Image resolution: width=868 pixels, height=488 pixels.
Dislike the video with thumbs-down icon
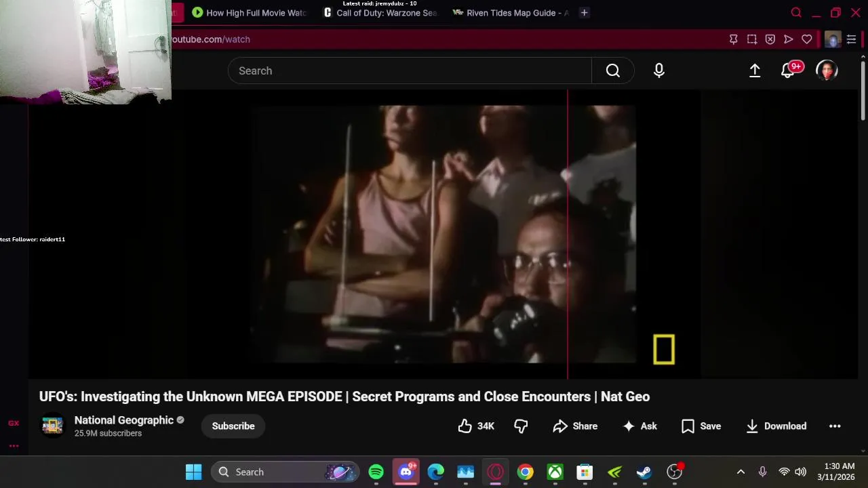coord(521,426)
